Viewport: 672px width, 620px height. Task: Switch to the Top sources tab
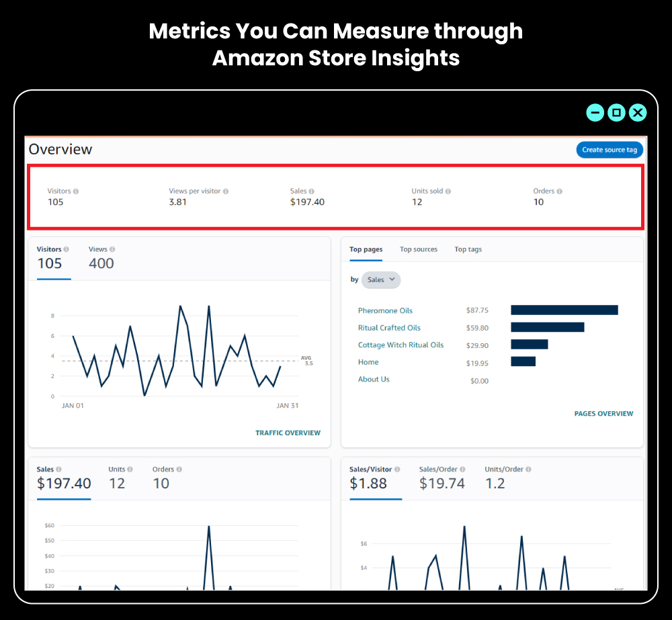click(419, 249)
